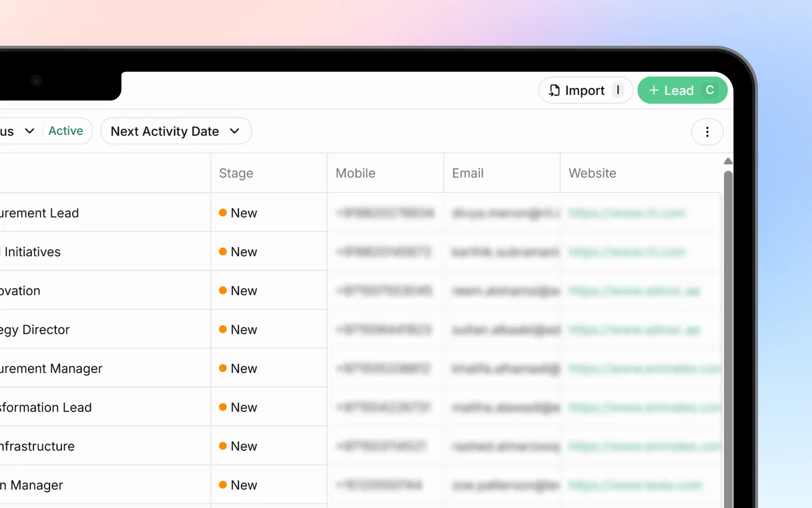Select New stage in urement Lead row
Image resolution: width=812 pixels, height=508 pixels.
[x=238, y=213]
